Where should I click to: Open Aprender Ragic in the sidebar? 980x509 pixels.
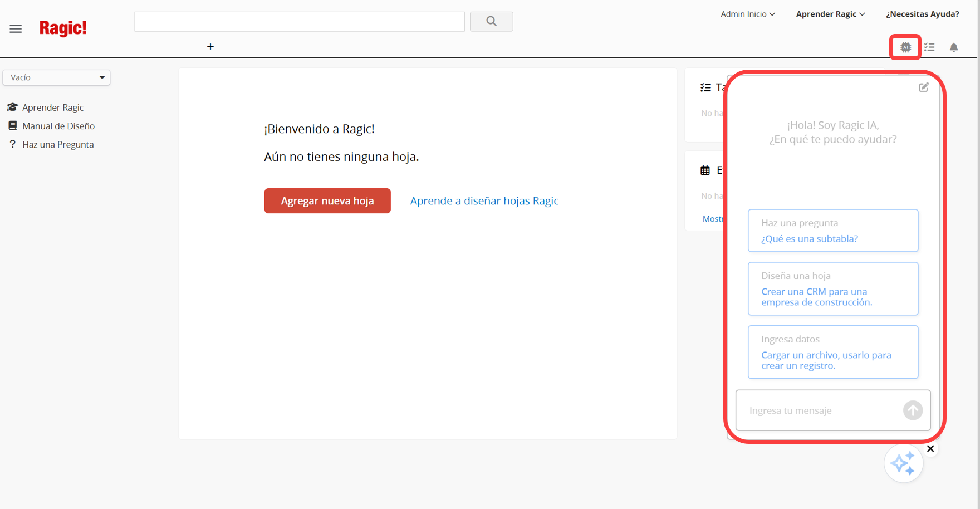53,107
